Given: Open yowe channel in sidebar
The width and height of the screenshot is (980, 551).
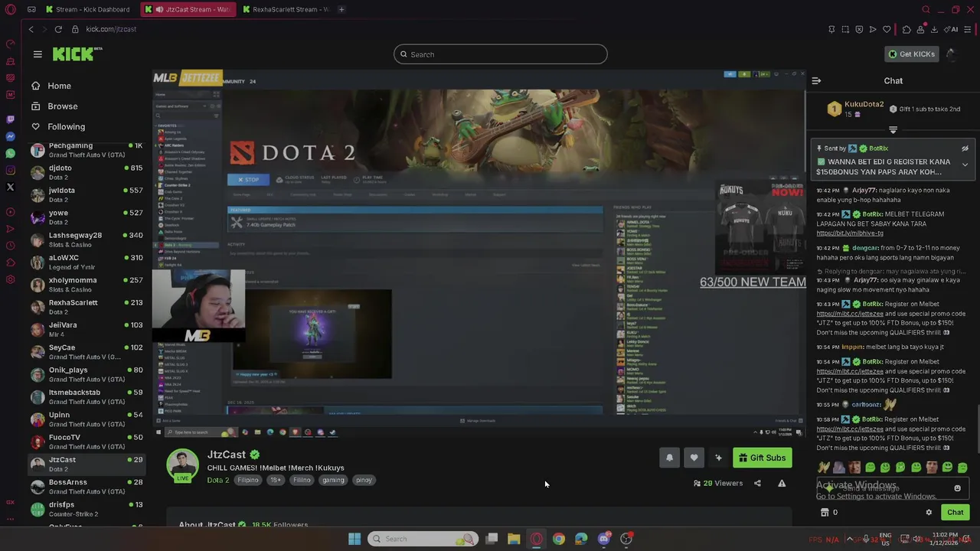Looking at the screenshot, I should (86, 217).
